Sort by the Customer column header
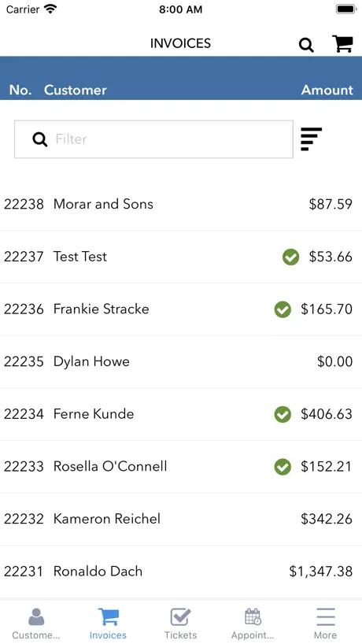 point(76,90)
